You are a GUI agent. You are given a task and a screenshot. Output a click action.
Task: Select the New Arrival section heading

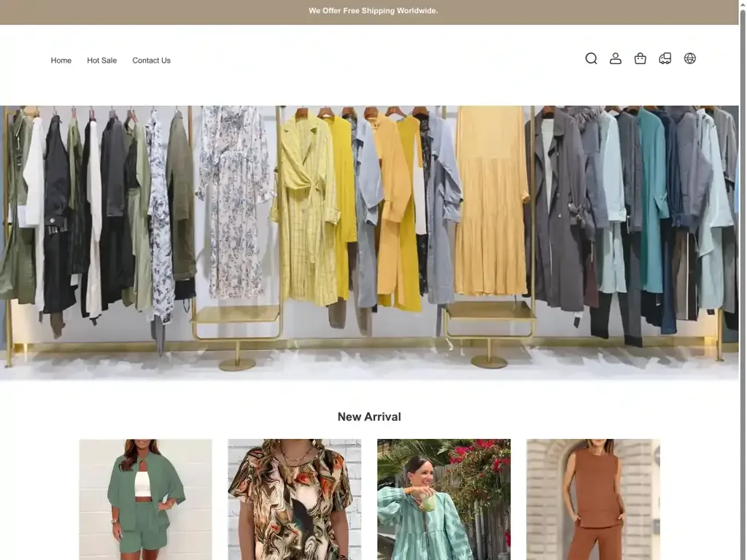click(x=369, y=417)
